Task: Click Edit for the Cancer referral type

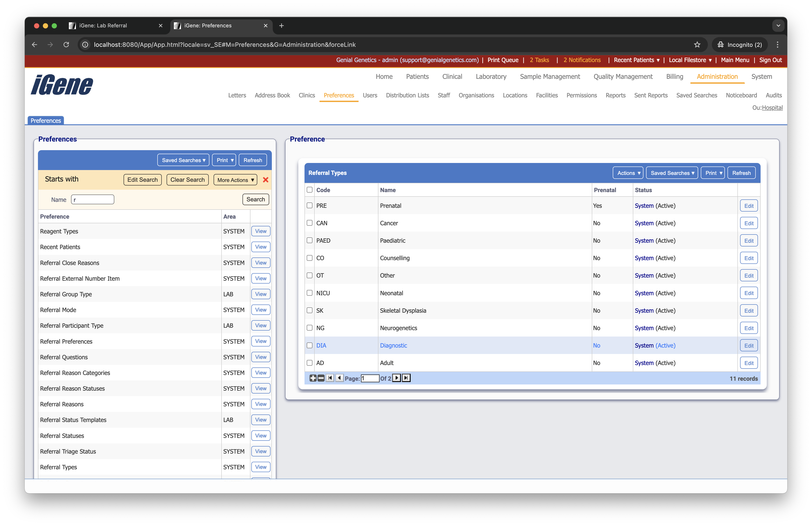Action: coord(748,223)
